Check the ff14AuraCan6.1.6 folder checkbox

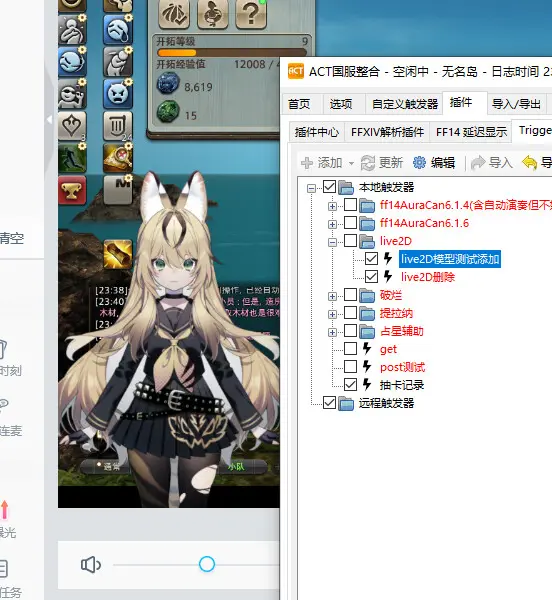(x=350, y=223)
